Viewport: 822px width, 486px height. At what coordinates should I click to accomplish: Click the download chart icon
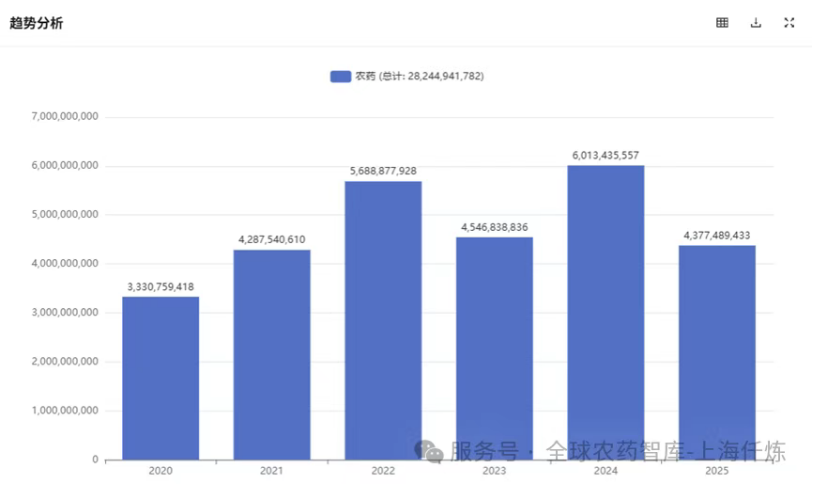[x=756, y=23]
